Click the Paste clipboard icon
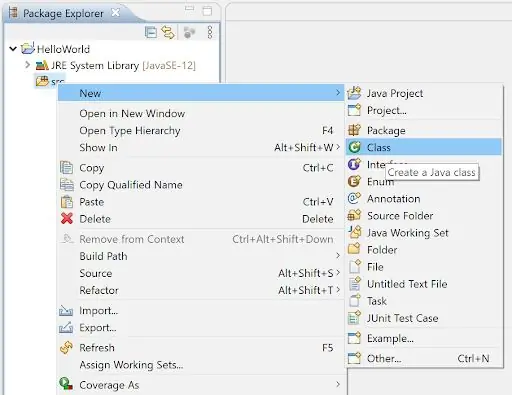Viewport: 512px width, 395px height. (x=67, y=202)
